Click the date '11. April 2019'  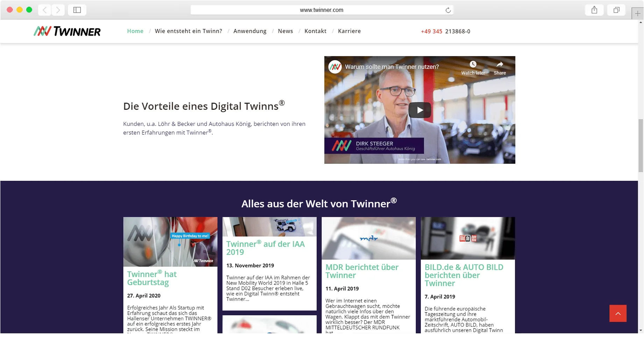tap(342, 289)
